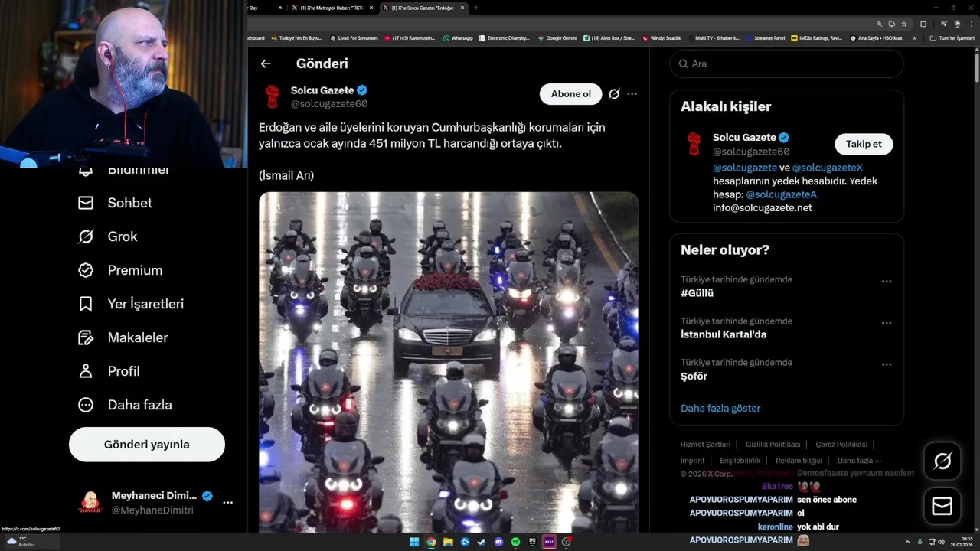This screenshot has width=980, height=551.
Task: Open the motorcade photo in the post
Action: point(449,361)
